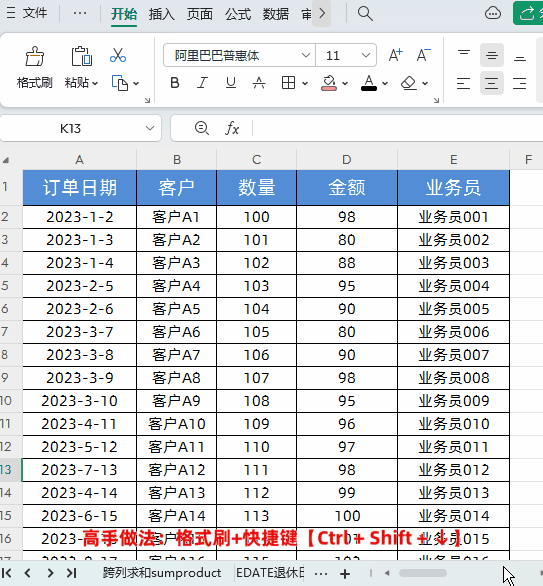Image resolution: width=543 pixels, height=586 pixels.
Task: Click cell containing 业务员010
Action: click(x=453, y=424)
